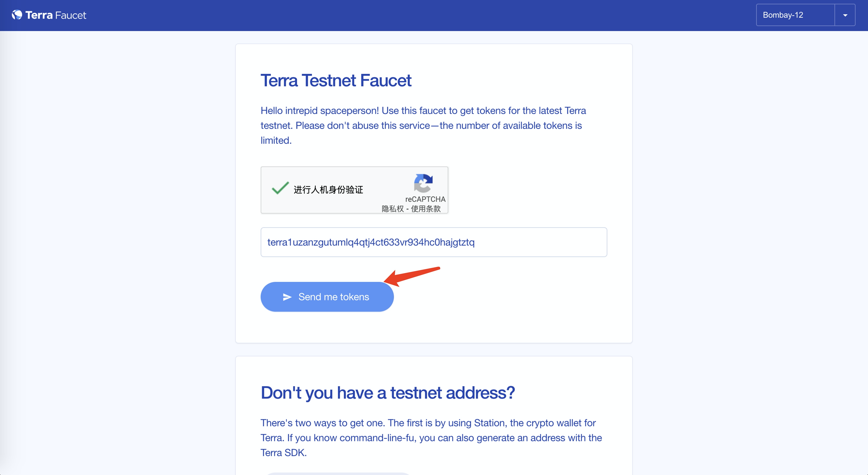Open the 隐私权 privacy link
Screen dimensions: 868x475
click(x=392, y=209)
